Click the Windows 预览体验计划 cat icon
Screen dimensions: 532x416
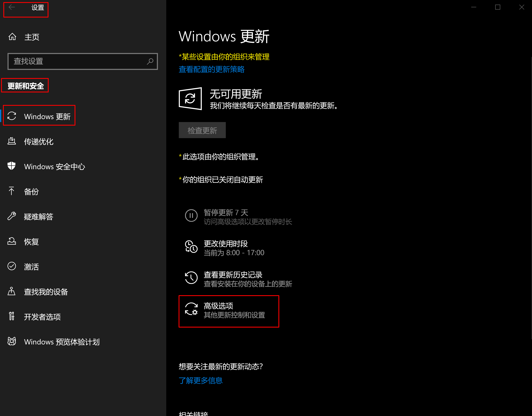tap(12, 341)
